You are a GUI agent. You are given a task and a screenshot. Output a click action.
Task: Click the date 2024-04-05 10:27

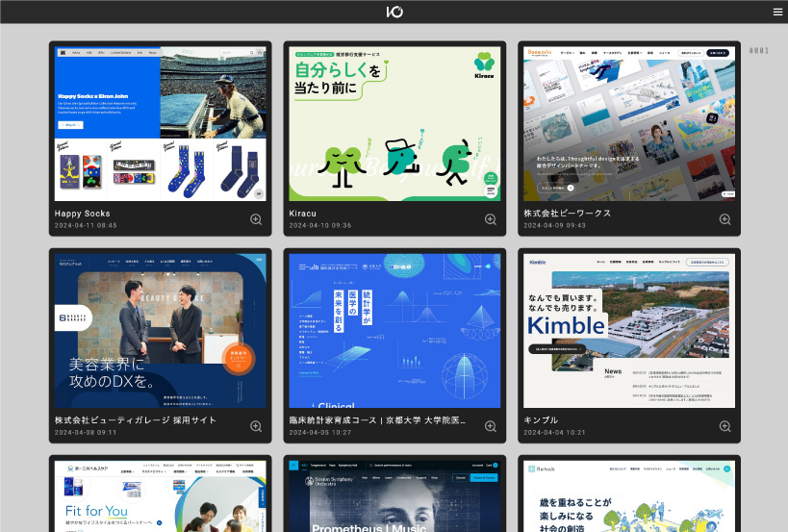point(320,433)
